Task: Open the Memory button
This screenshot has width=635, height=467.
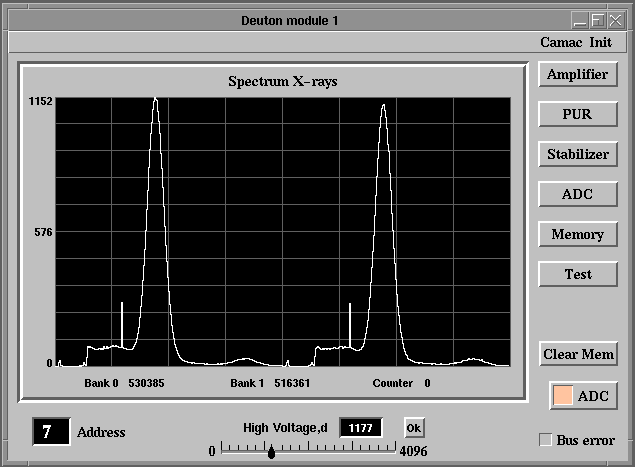Action: 577,234
